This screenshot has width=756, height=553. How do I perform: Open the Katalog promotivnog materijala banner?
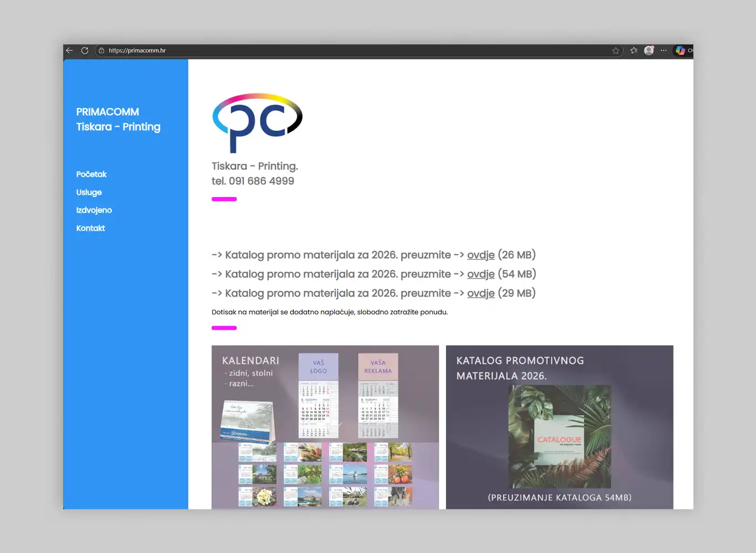(x=560, y=426)
